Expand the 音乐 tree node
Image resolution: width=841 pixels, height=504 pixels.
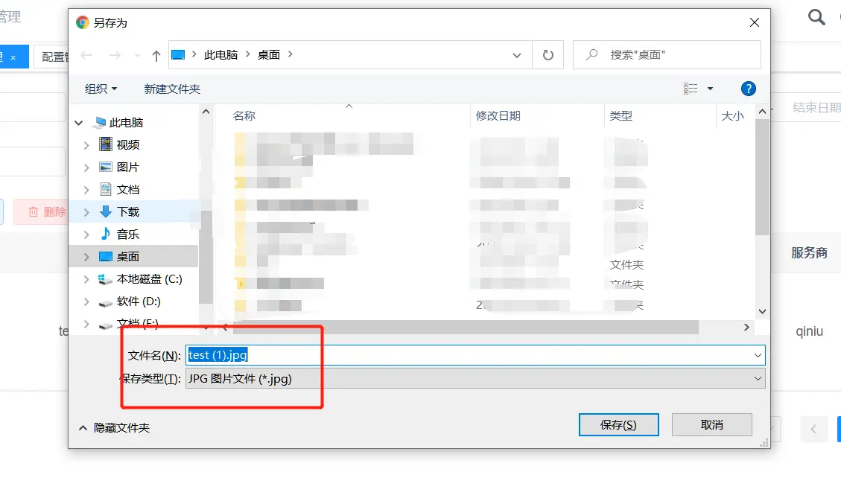pyautogui.click(x=86, y=235)
